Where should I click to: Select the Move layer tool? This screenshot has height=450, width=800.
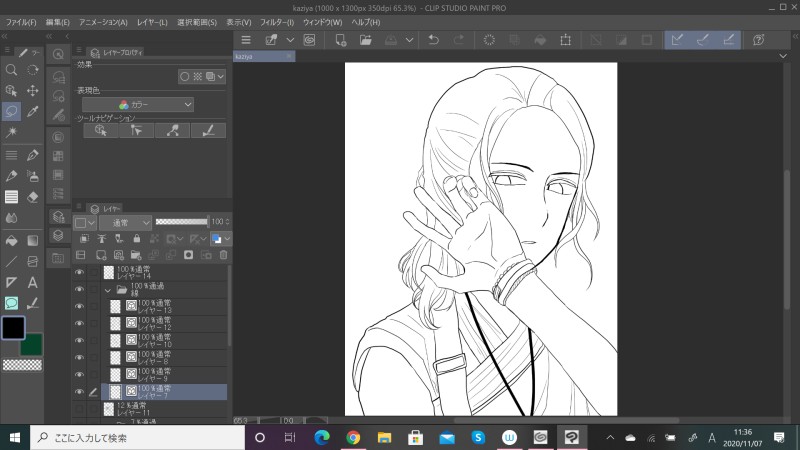[x=33, y=90]
